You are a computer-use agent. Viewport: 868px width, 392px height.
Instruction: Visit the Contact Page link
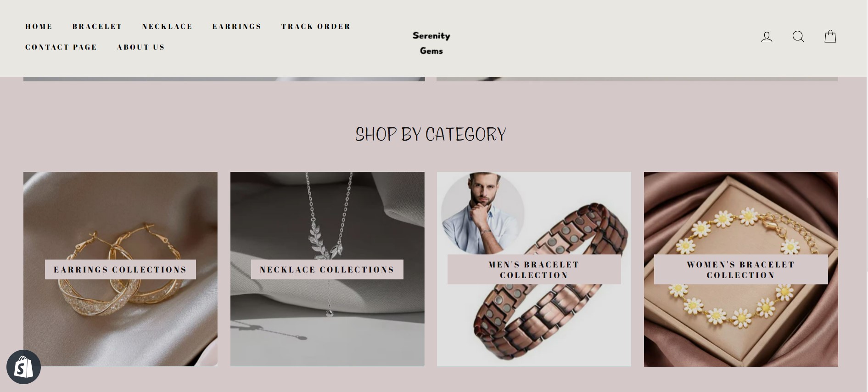(61, 47)
